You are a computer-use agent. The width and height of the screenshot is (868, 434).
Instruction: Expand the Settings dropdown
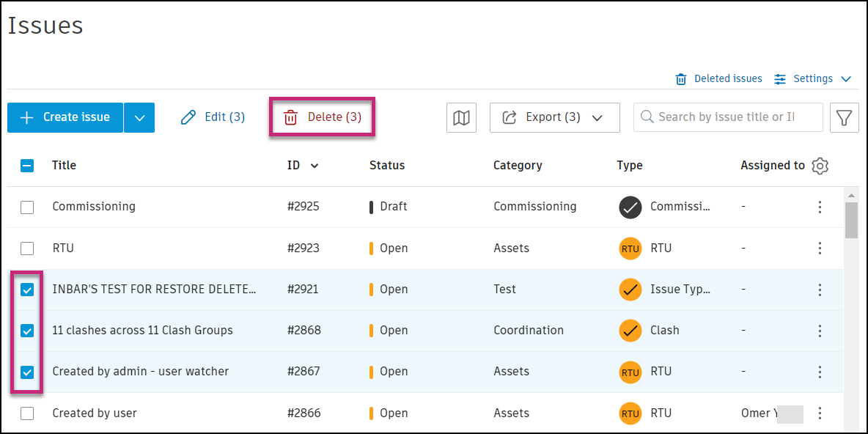tap(813, 78)
